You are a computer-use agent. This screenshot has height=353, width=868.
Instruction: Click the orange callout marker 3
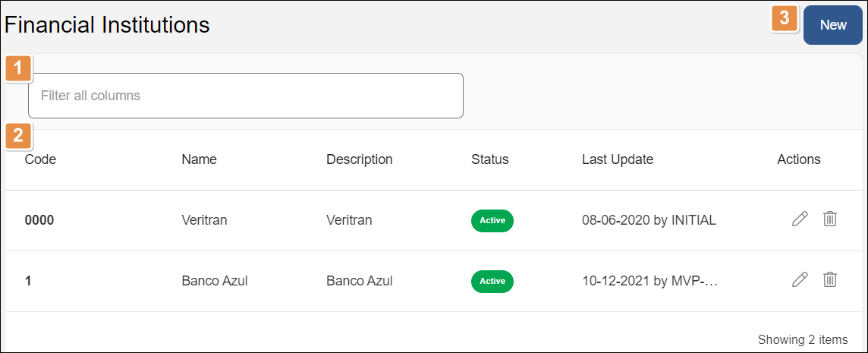tap(785, 17)
